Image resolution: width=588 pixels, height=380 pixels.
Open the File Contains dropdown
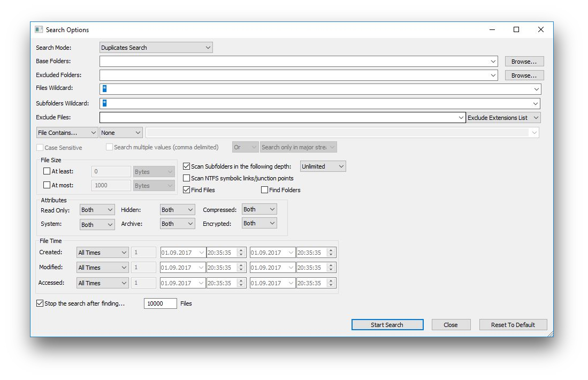click(67, 133)
